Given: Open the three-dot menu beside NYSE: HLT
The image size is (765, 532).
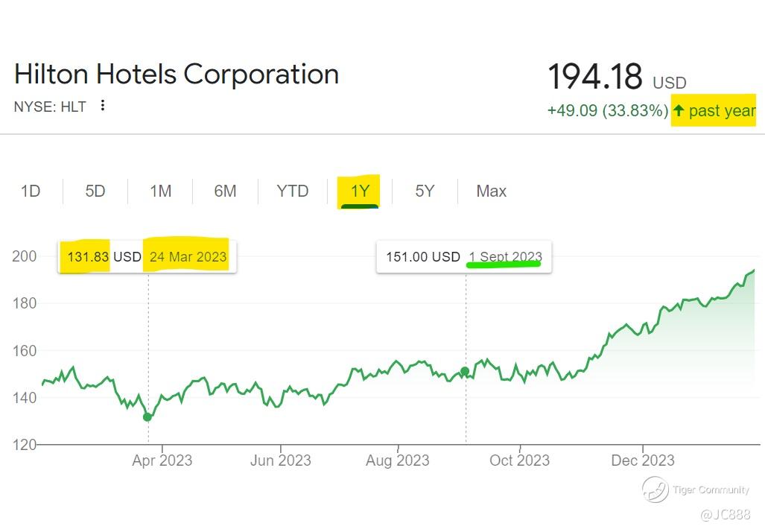Looking at the screenshot, I should tap(103, 106).
